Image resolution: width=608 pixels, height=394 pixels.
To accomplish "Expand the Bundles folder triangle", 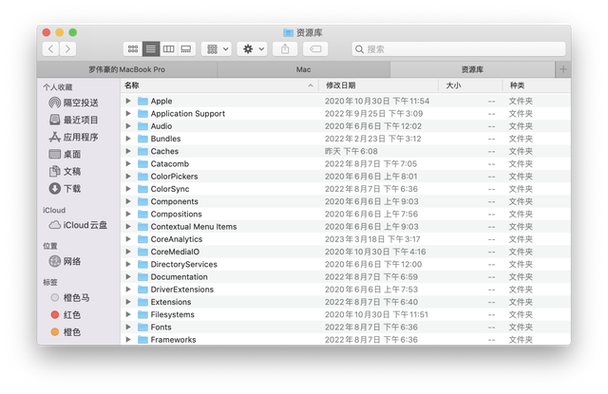I will pyautogui.click(x=128, y=138).
